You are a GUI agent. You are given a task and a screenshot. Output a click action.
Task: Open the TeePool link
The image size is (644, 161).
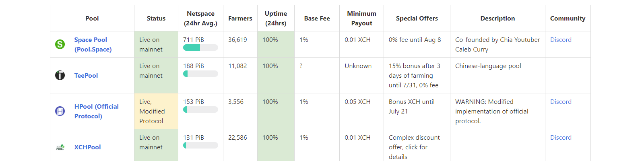click(86, 75)
